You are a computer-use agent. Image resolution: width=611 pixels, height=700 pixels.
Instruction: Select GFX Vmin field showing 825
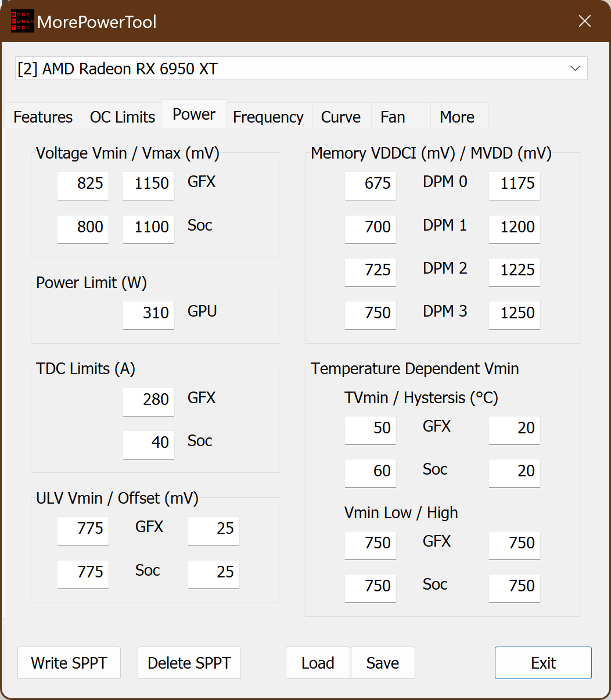click(x=83, y=185)
